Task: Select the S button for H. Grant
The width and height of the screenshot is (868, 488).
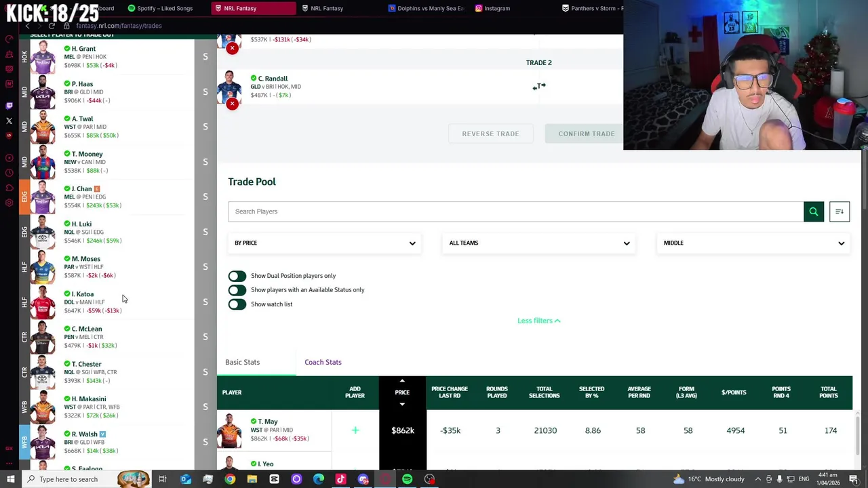Action: (x=205, y=56)
